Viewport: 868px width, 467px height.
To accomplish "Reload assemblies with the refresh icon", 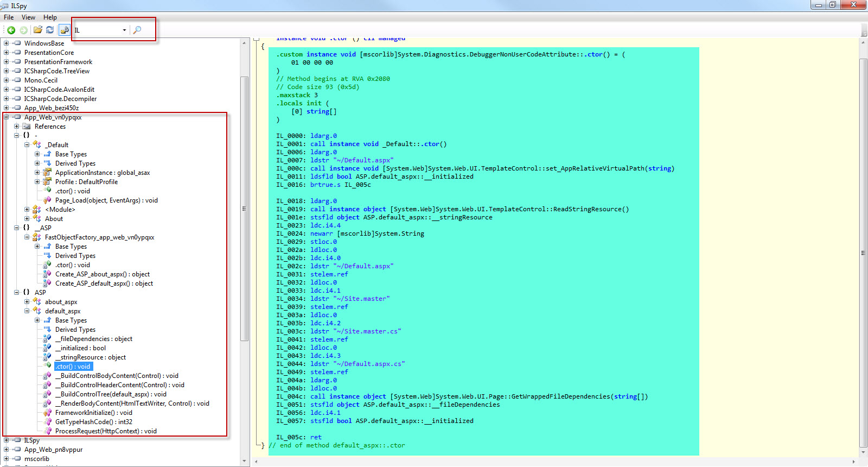I will [50, 30].
